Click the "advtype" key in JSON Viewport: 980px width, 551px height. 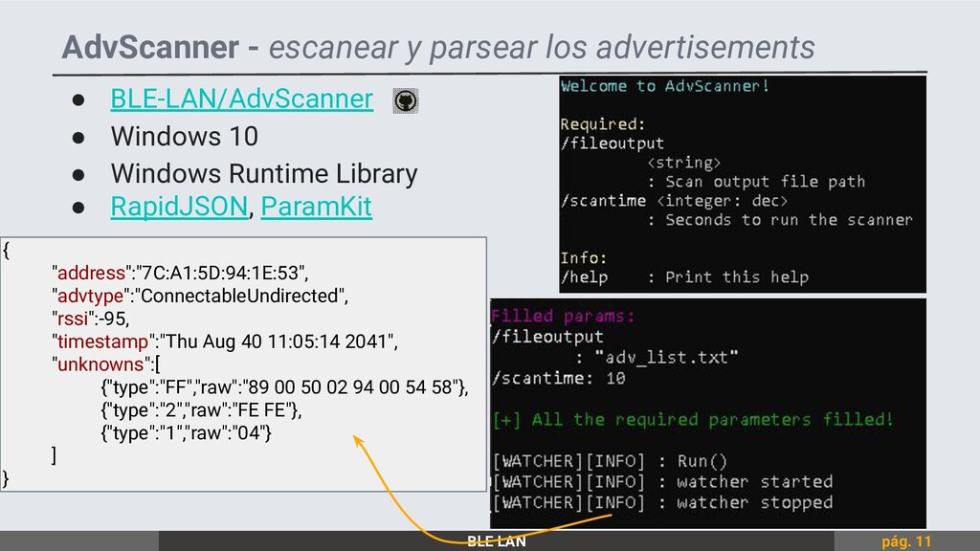[91, 296]
